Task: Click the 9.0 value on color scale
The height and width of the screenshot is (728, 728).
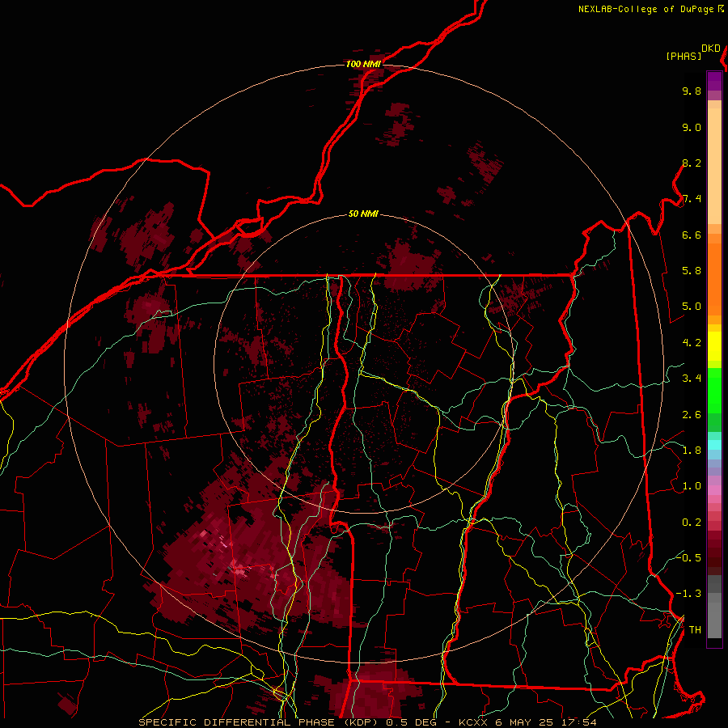Action: point(692,127)
